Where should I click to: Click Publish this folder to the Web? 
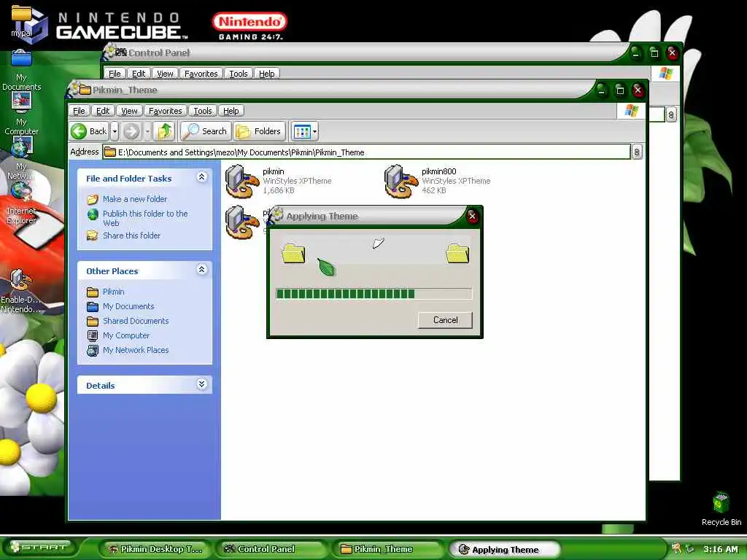coord(145,218)
